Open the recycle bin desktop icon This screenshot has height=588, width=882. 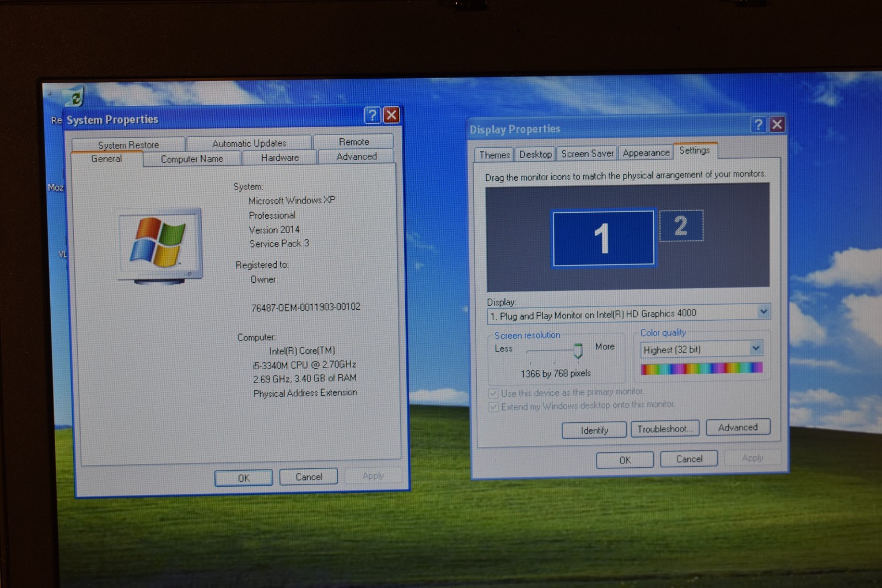pos(73,97)
